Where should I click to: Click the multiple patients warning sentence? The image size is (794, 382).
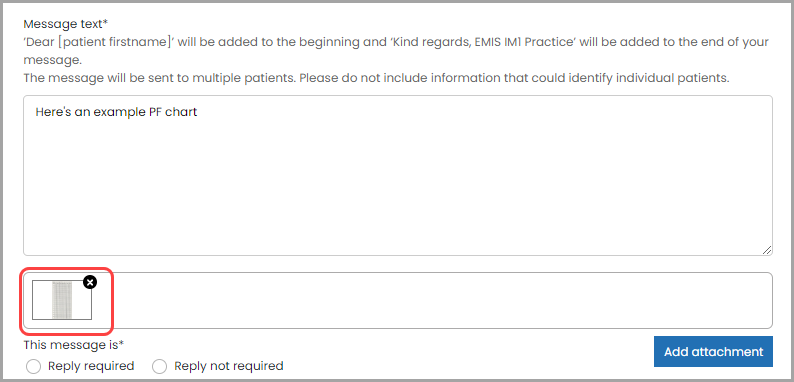[x=376, y=79]
